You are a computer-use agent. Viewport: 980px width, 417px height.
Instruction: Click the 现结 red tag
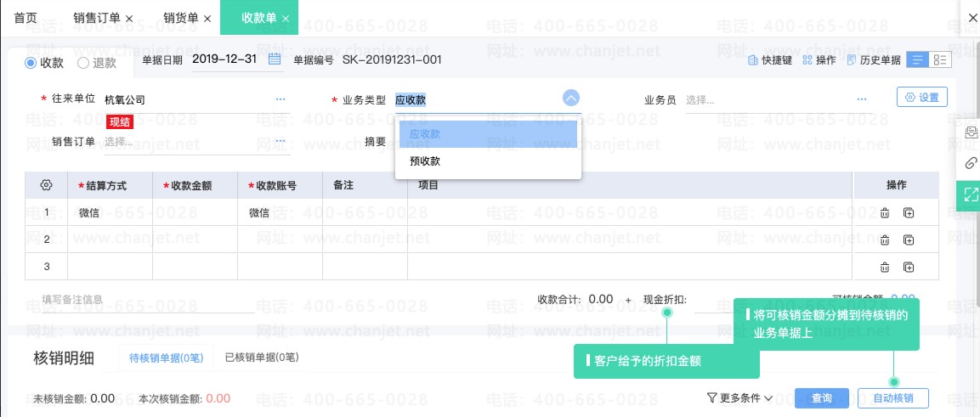point(120,121)
